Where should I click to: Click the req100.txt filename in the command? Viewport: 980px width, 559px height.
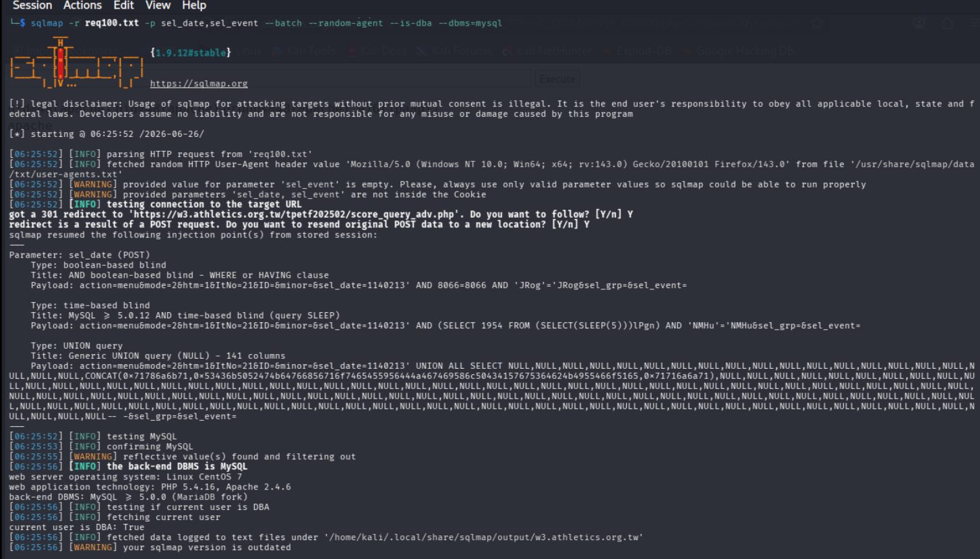pyautogui.click(x=112, y=23)
